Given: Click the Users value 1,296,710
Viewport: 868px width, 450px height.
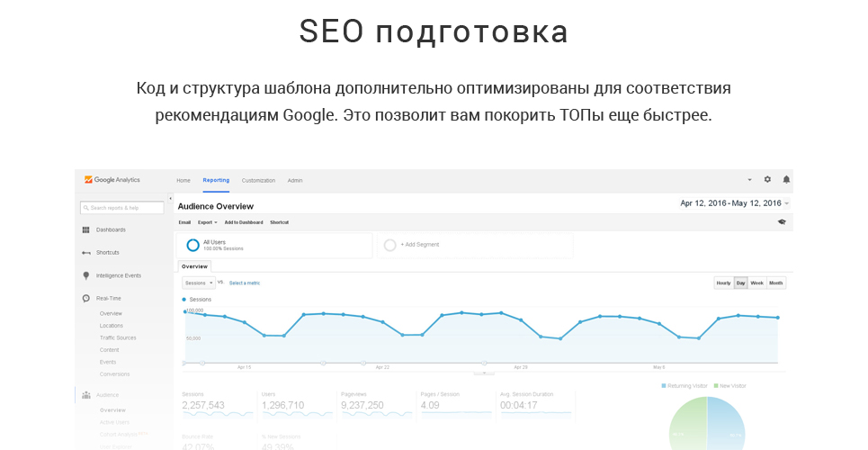Looking at the screenshot, I should (x=282, y=406).
